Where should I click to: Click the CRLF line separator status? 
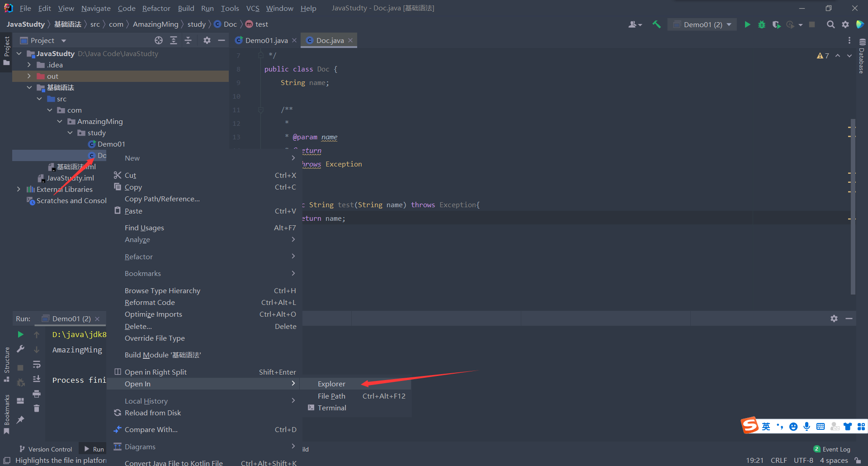coord(778,460)
